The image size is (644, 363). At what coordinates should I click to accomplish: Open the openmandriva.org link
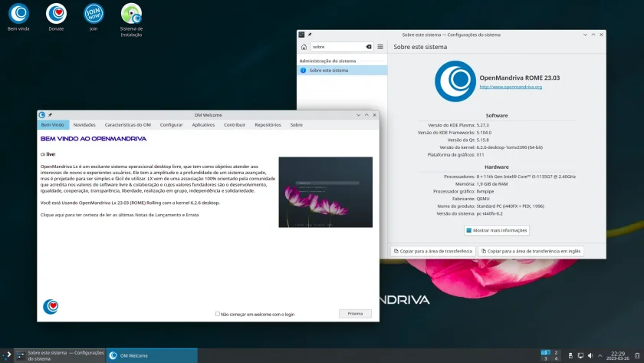511,87
